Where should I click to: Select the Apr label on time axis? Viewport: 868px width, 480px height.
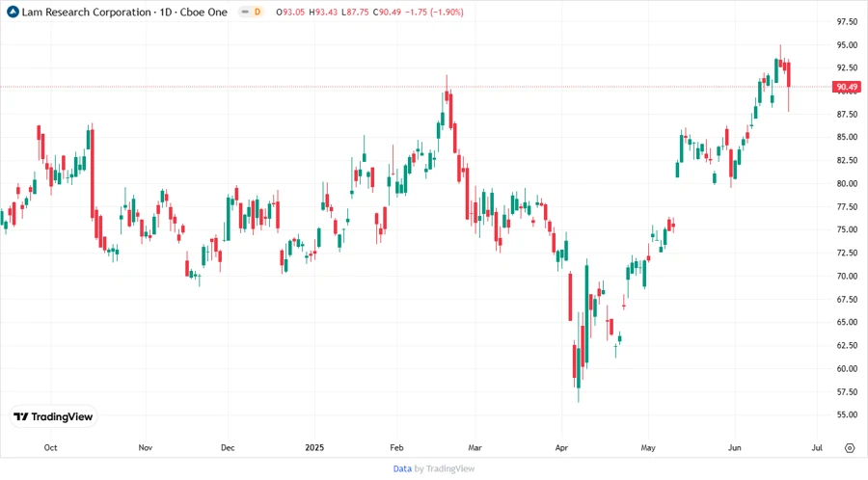[561, 447]
